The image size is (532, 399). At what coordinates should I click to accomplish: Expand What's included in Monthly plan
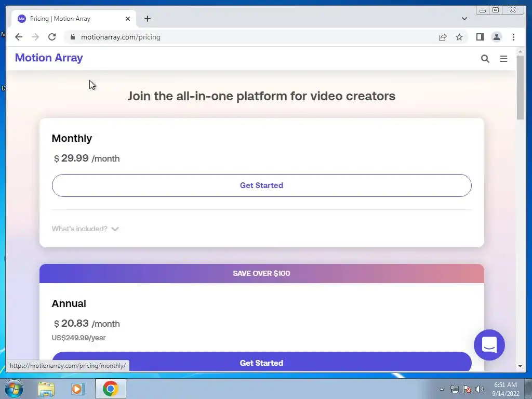(85, 229)
